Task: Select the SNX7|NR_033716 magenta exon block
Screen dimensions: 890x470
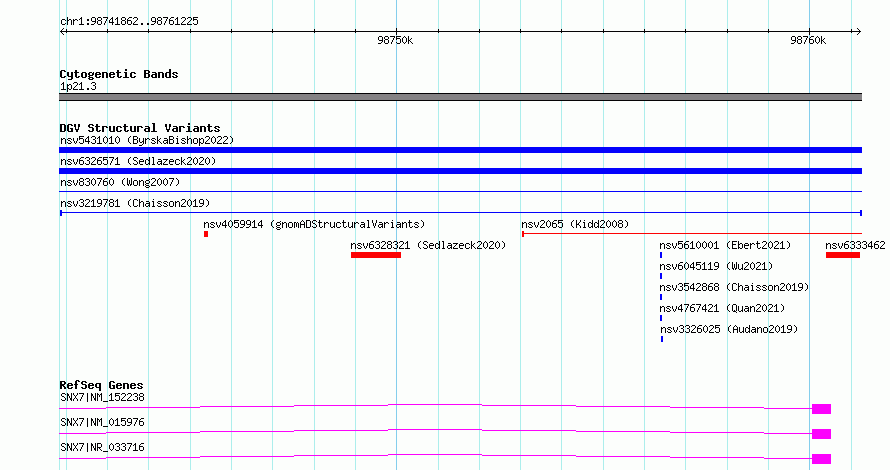Action: pos(821,459)
